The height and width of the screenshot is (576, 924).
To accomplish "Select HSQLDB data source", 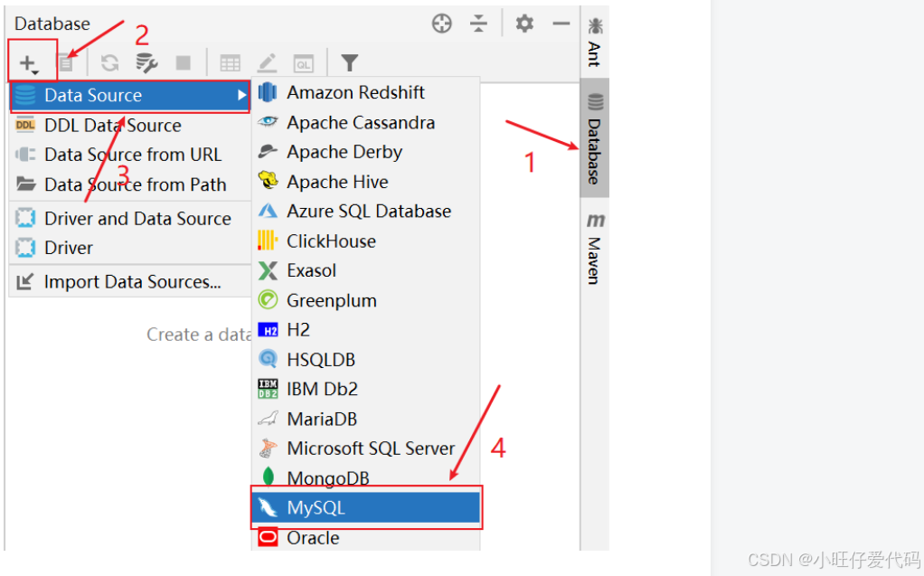I will click(366, 359).
